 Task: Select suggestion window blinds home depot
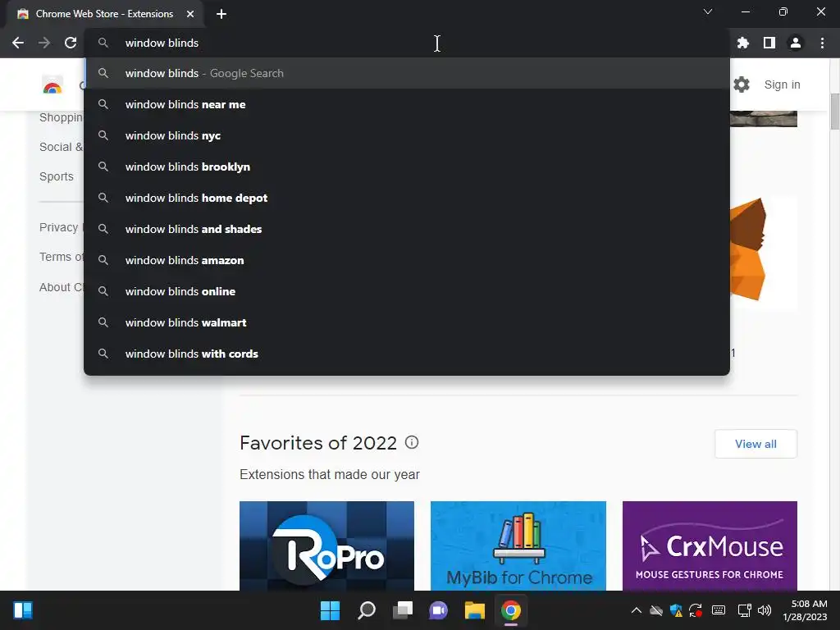[407, 198]
